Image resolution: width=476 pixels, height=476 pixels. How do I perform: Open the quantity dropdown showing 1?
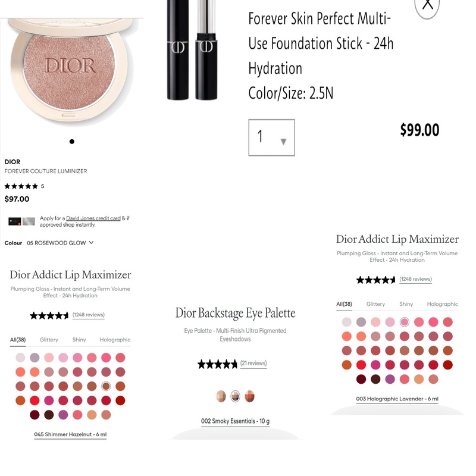271,137
